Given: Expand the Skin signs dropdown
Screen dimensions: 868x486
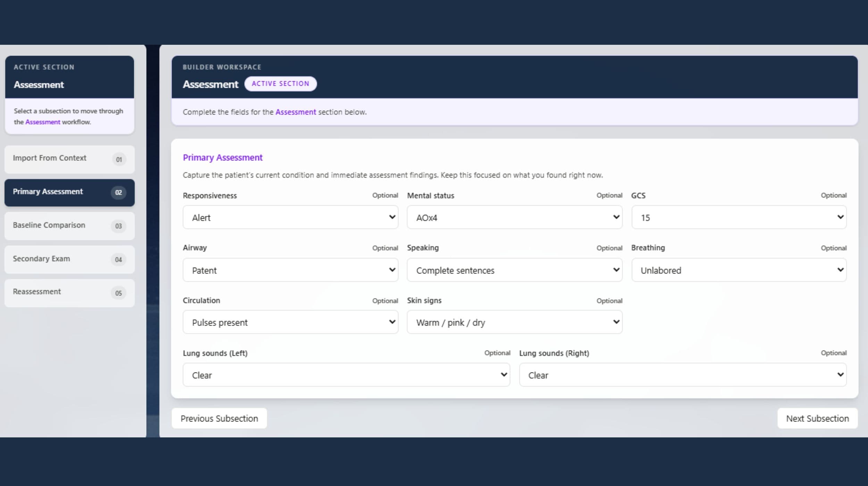Looking at the screenshot, I should pos(515,322).
